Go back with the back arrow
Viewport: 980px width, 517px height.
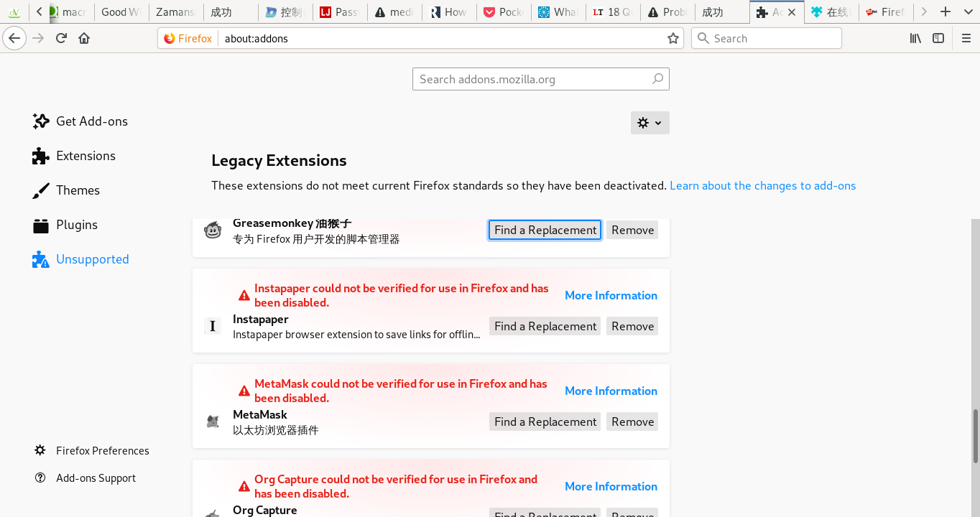tap(14, 38)
